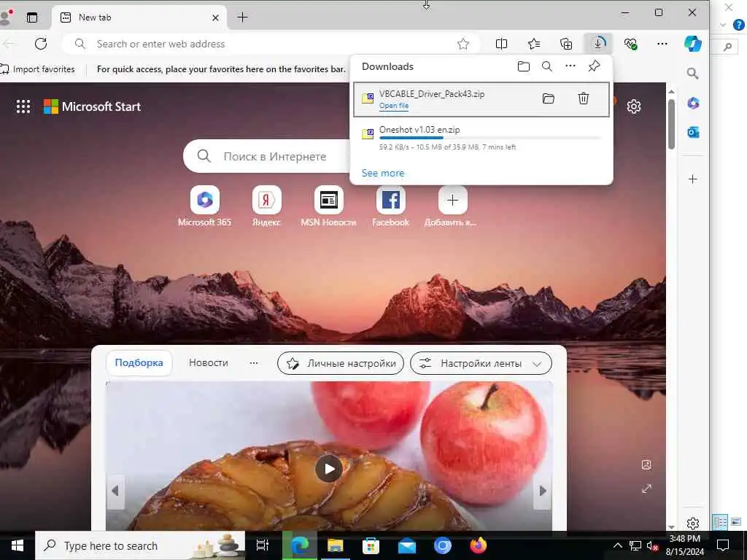
Task: Open the MSN Новости quick link
Action: [329, 206]
